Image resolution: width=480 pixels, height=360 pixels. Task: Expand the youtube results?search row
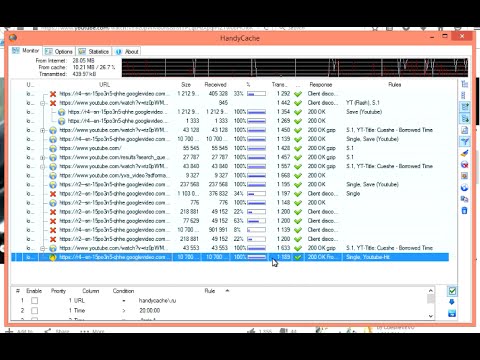43,158
